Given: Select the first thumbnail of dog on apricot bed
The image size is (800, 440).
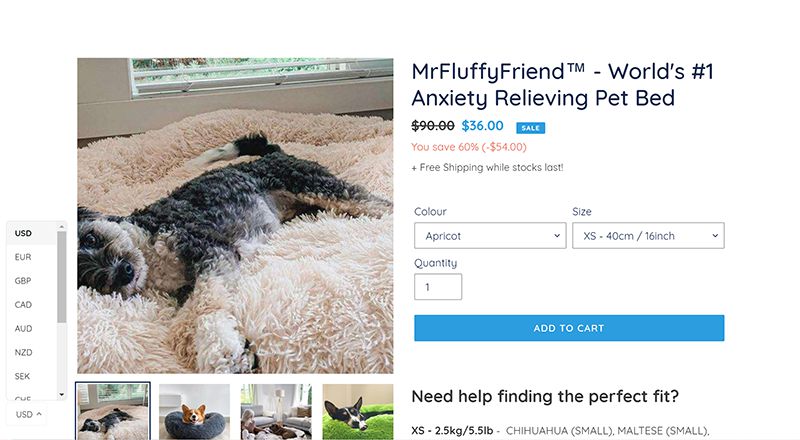Looking at the screenshot, I should tap(113, 411).
